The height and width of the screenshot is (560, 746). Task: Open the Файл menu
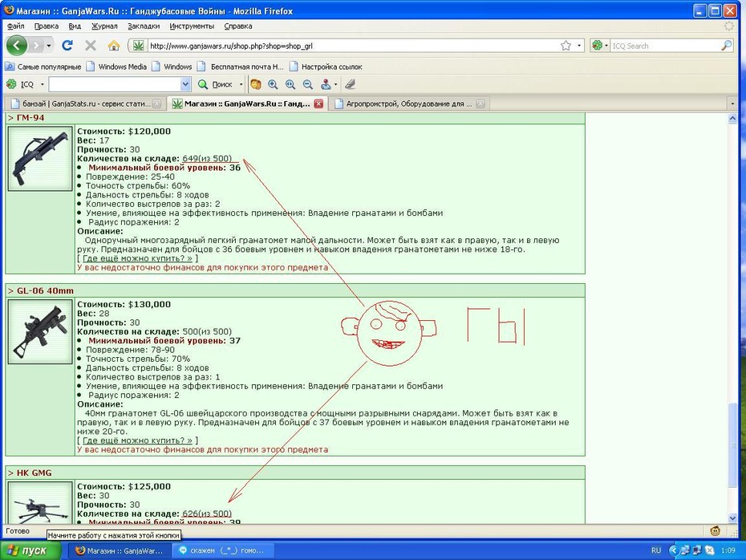(16, 26)
